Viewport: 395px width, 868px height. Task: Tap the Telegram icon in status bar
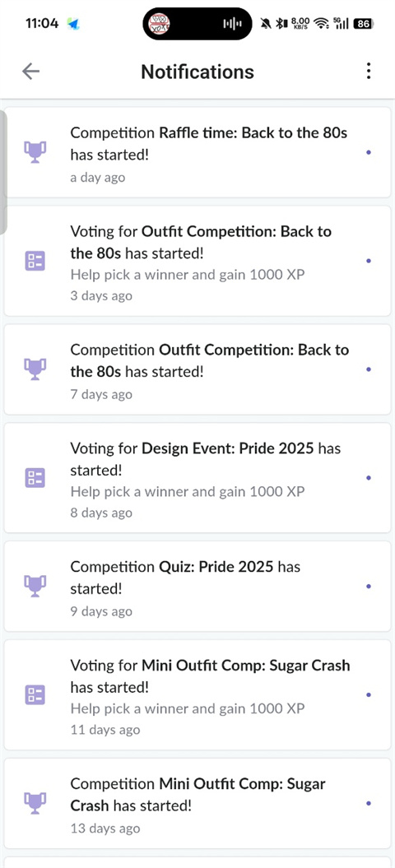[73, 24]
